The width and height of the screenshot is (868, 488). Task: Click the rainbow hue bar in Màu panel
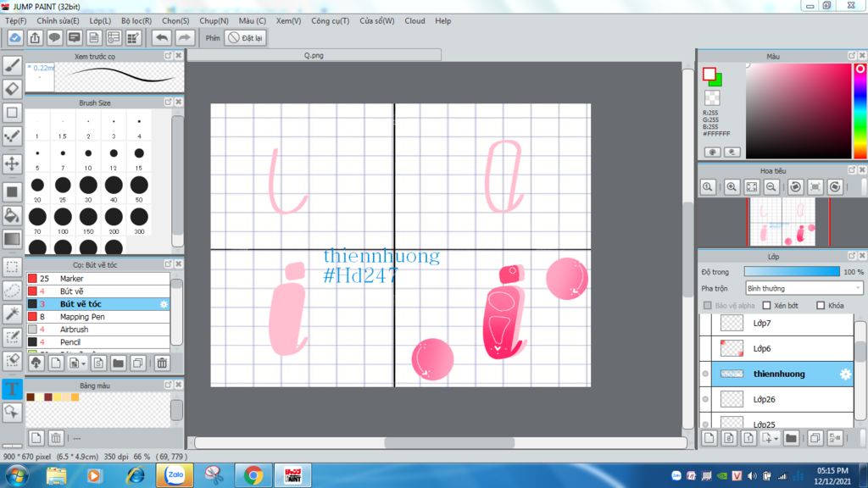tap(860, 111)
